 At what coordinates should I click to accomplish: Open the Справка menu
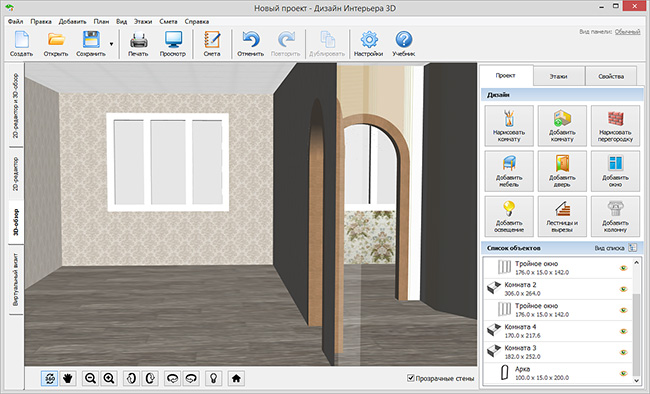[x=196, y=22]
